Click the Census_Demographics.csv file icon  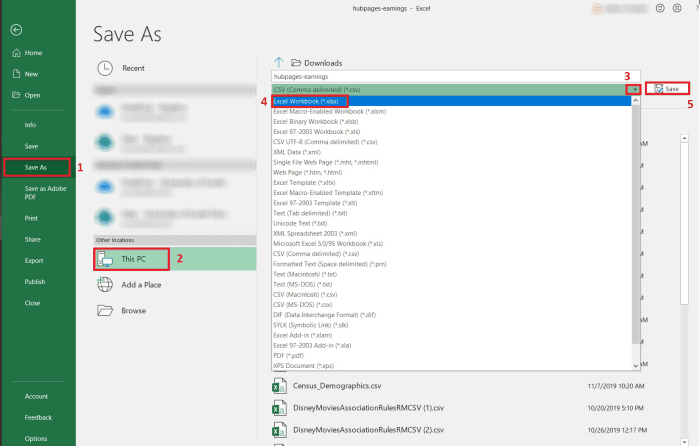[x=279, y=386]
